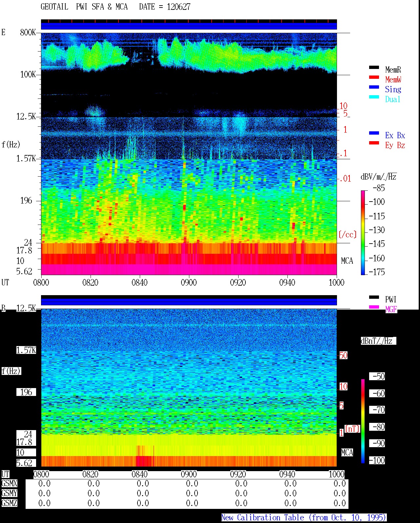Click the Sing blue legend swatch
Viewport: 420px width, 523px height.
click(374, 87)
